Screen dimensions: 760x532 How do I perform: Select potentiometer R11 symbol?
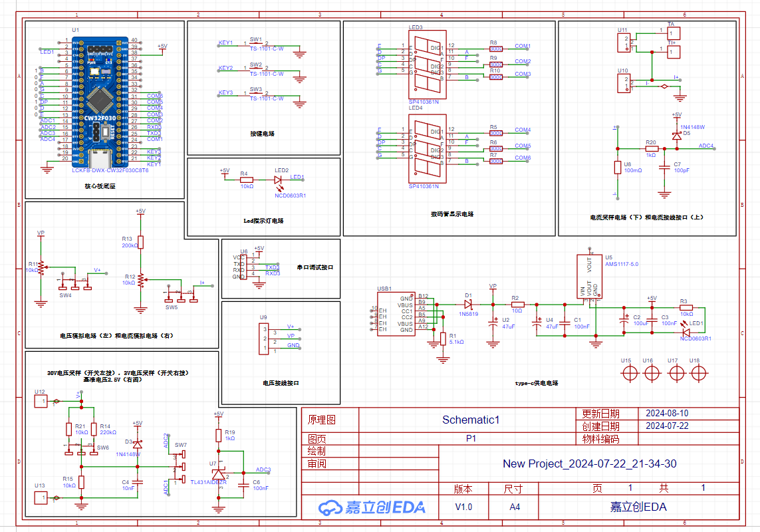[41, 267]
